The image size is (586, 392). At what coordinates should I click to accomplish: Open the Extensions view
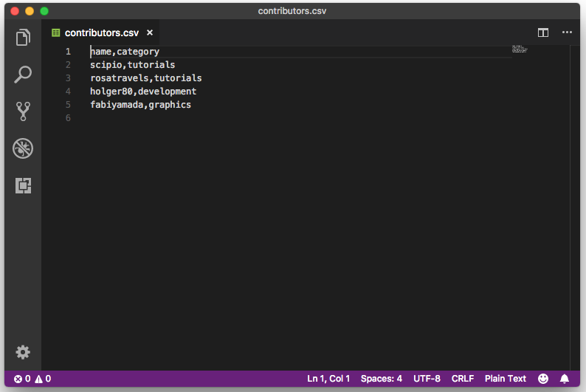tap(23, 185)
